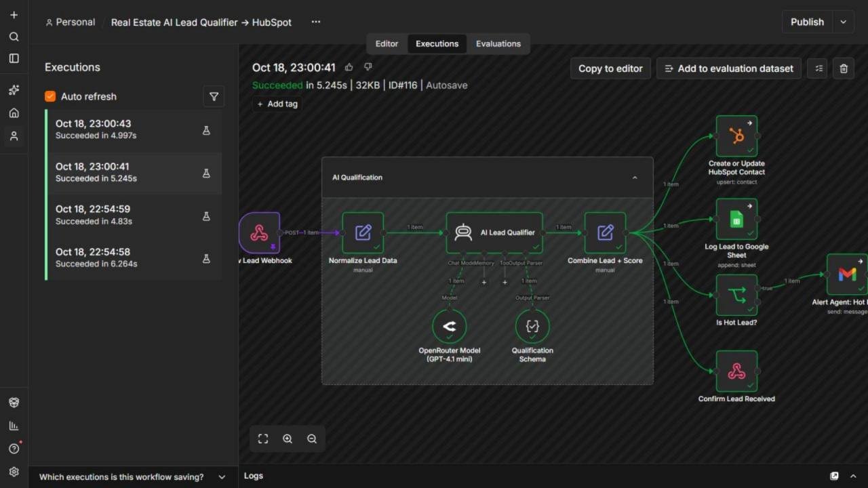Go to the home overview icon

click(14, 113)
